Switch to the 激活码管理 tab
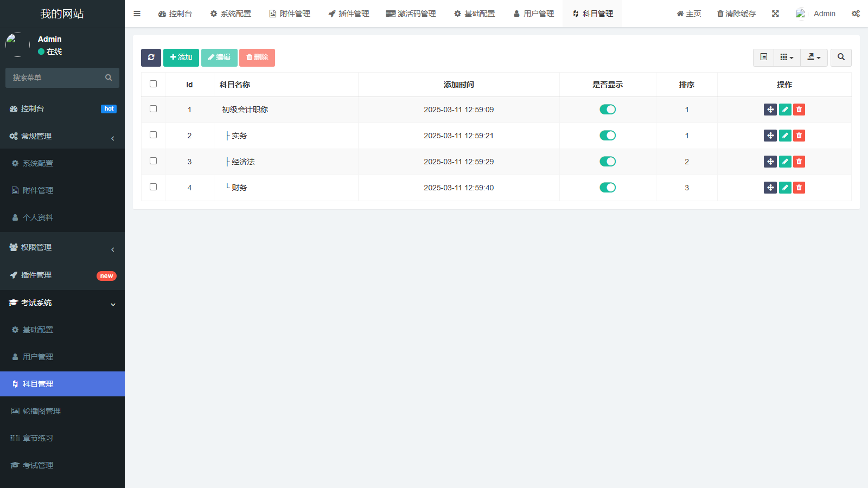The image size is (868, 488). 411,14
